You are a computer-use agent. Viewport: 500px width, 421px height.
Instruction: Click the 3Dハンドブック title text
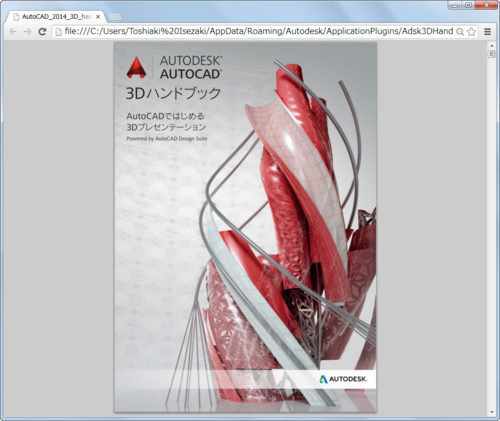[173, 93]
